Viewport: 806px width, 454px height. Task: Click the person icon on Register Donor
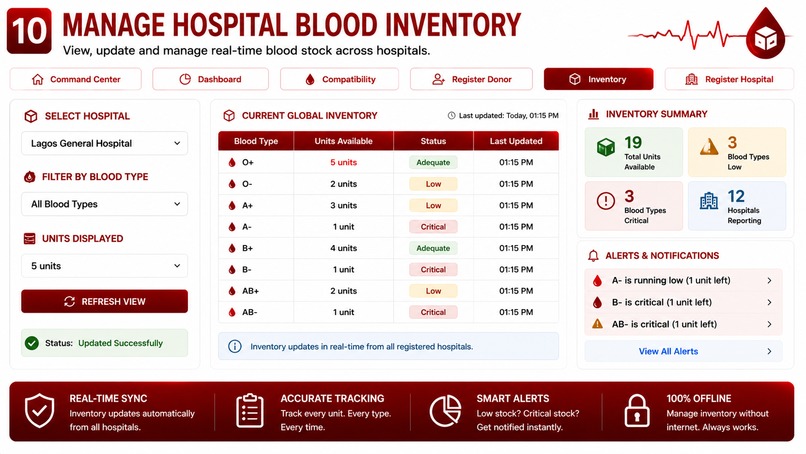pyautogui.click(x=438, y=79)
